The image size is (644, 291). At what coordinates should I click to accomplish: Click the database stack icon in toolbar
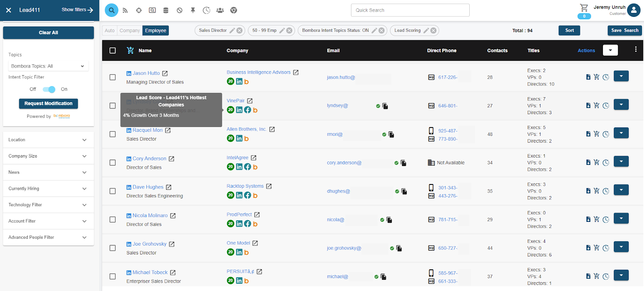coord(166,10)
